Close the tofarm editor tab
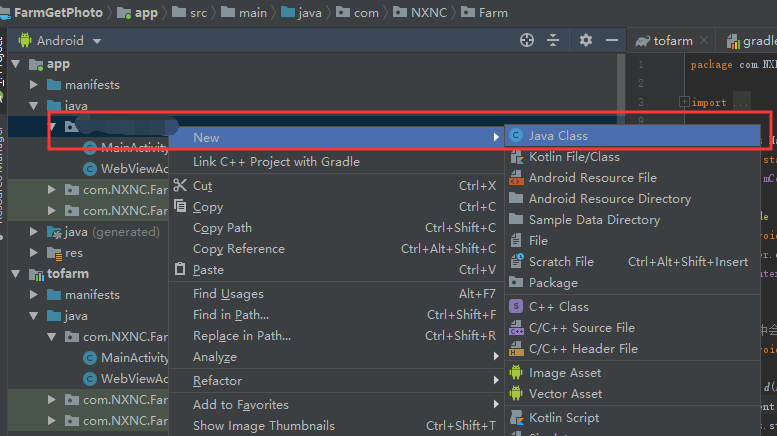This screenshot has width=777, height=436. click(706, 41)
